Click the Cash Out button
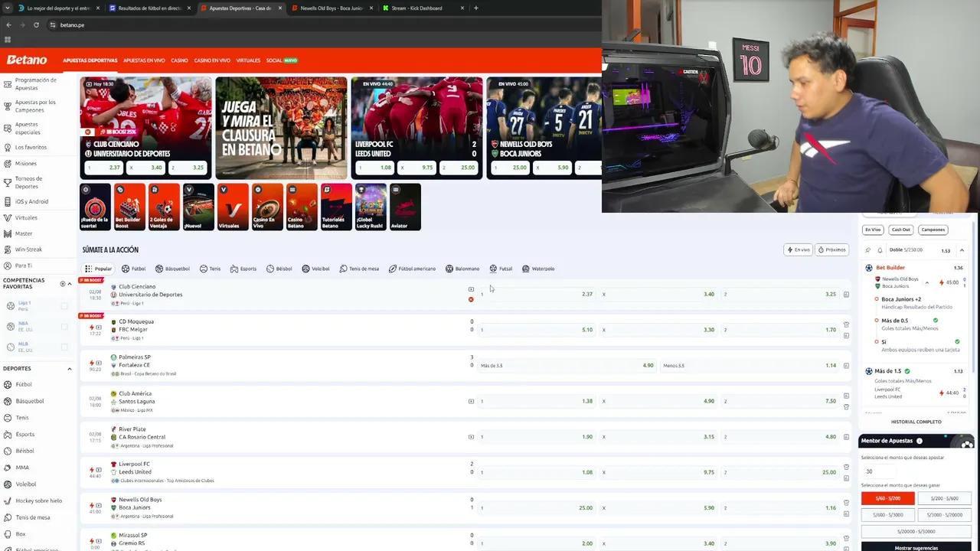This screenshot has width=980, height=551. (x=901, y=230)
